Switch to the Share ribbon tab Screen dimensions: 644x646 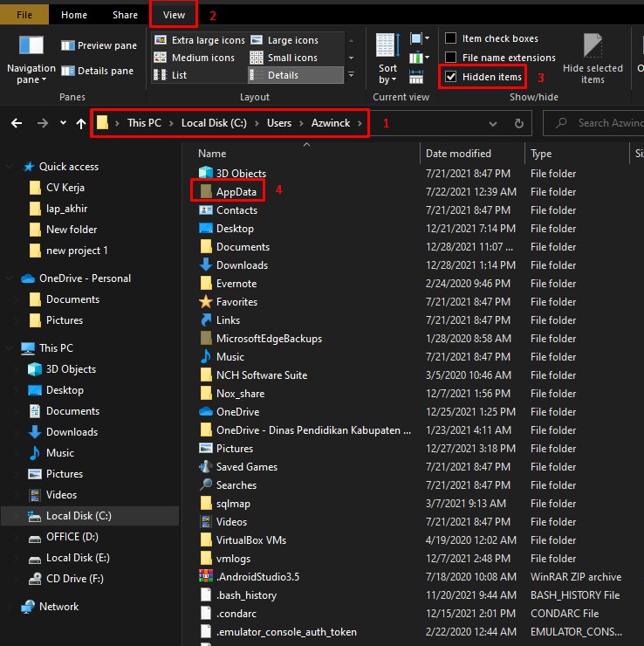pyautogui.click(x=125, y=15)
